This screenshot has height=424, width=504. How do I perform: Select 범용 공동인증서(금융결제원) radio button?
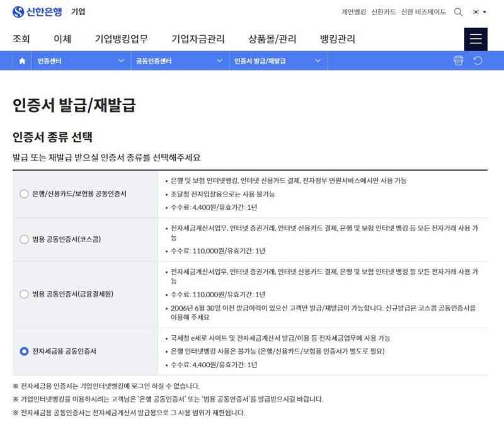24,294
